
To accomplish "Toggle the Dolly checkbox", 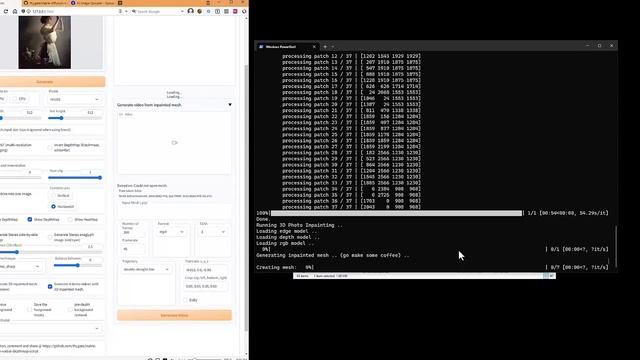I will click(x=186, y=300).
